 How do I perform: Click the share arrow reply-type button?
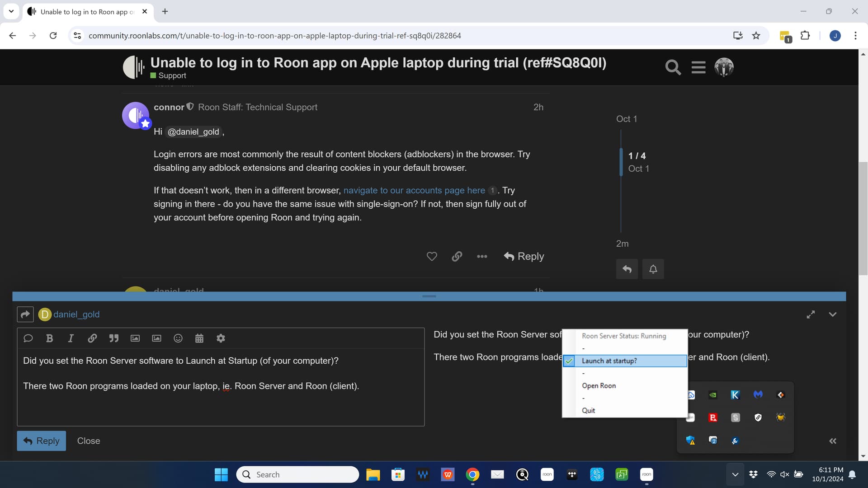25,314
